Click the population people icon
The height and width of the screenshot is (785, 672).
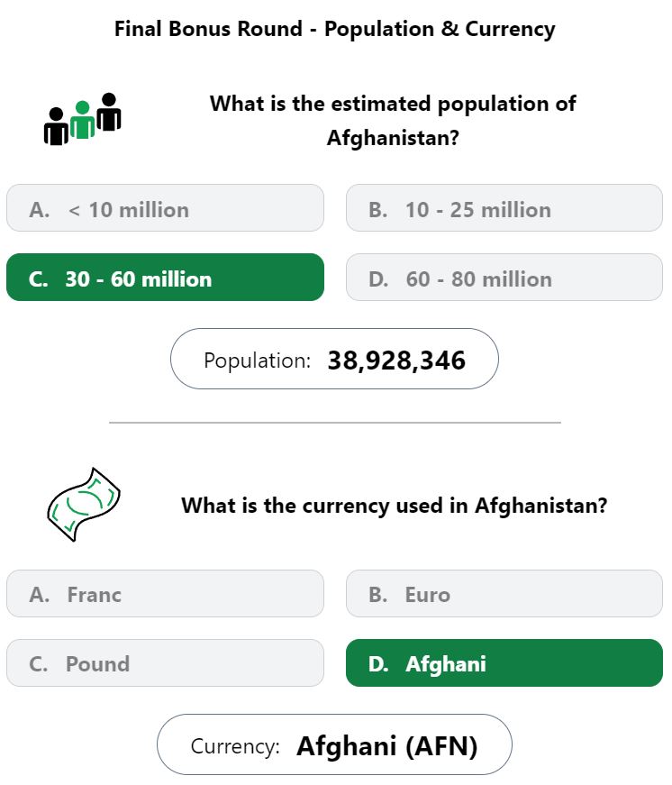(x=83, y=119)
